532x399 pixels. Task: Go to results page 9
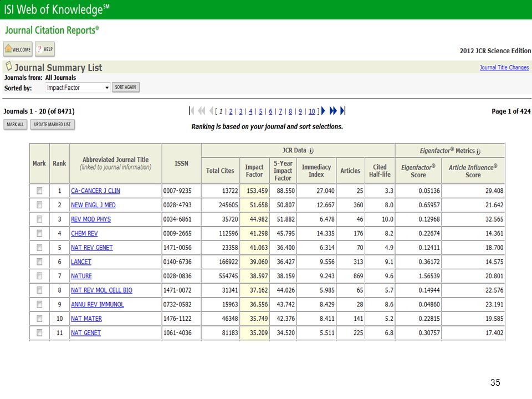click(300, 111)
